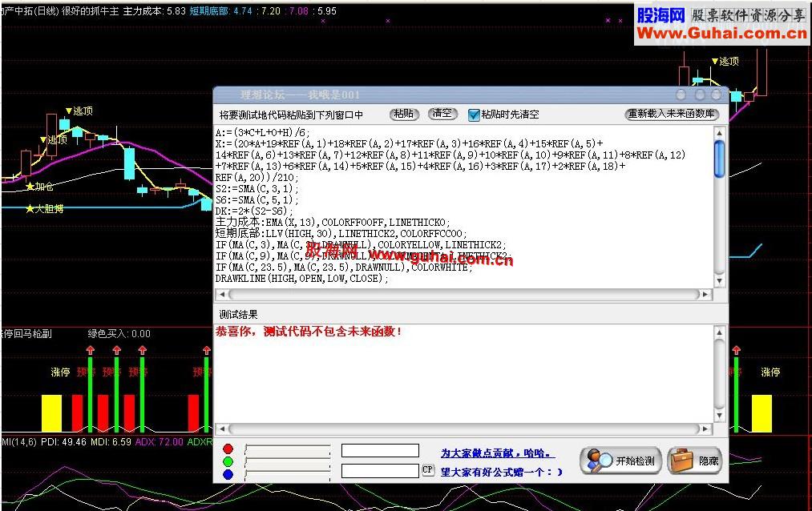812x511 pixels.
Task: Click the small CP button
Action: 427,469
